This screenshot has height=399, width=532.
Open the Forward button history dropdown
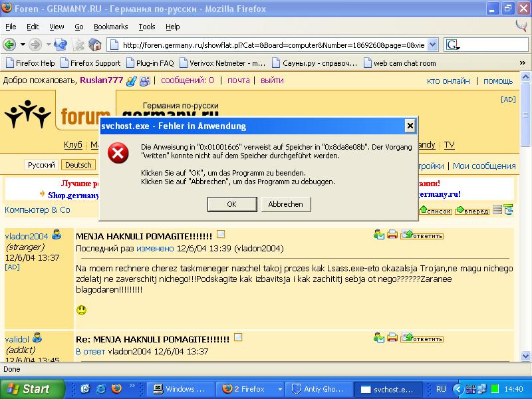tap(49, 45)
